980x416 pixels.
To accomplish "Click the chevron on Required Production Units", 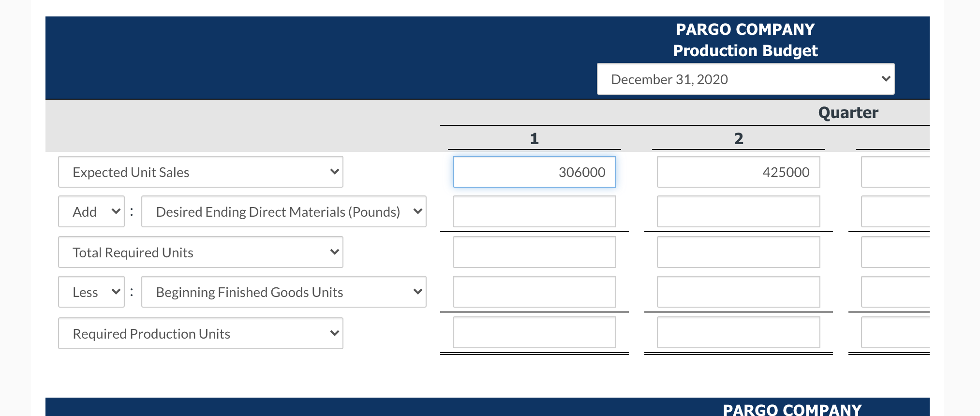I will [334, 333].
